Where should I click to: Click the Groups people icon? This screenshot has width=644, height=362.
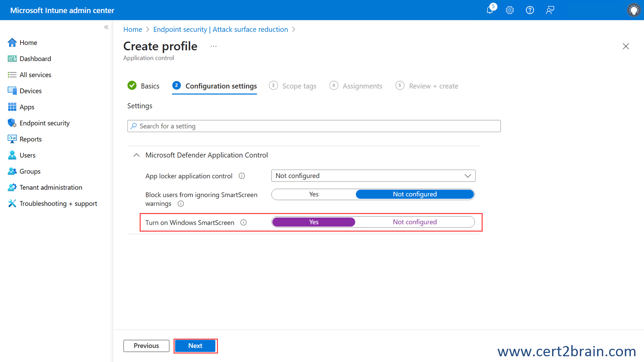[x=12, y=171]
